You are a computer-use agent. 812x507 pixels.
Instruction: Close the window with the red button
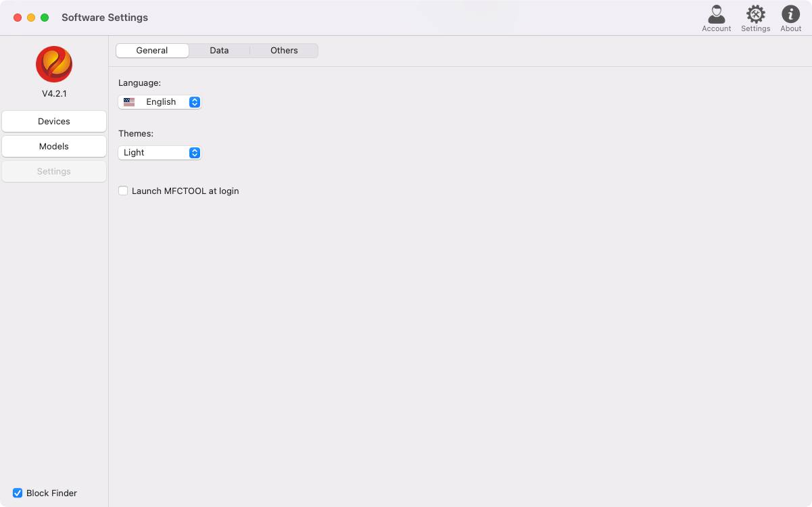(x=18, y=18)
